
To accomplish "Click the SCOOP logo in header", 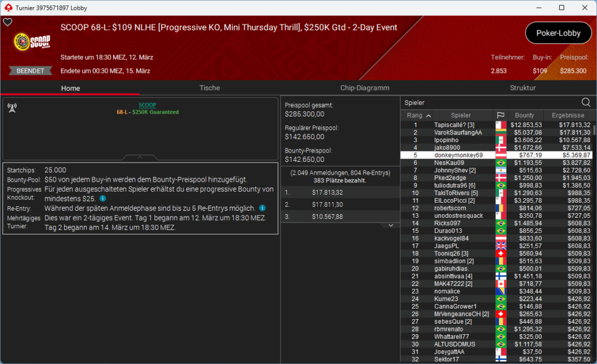I will point(32,42).
